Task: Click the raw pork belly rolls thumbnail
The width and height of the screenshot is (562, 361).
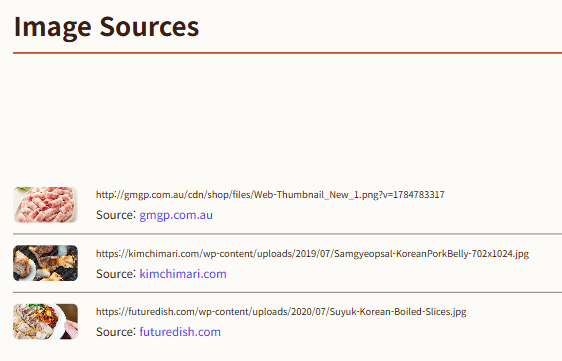Action: (x=46, y=205)
